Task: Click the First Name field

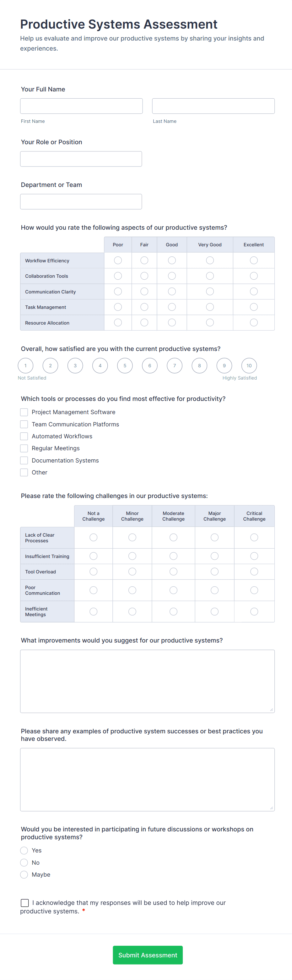Action: tap(81, 106)
